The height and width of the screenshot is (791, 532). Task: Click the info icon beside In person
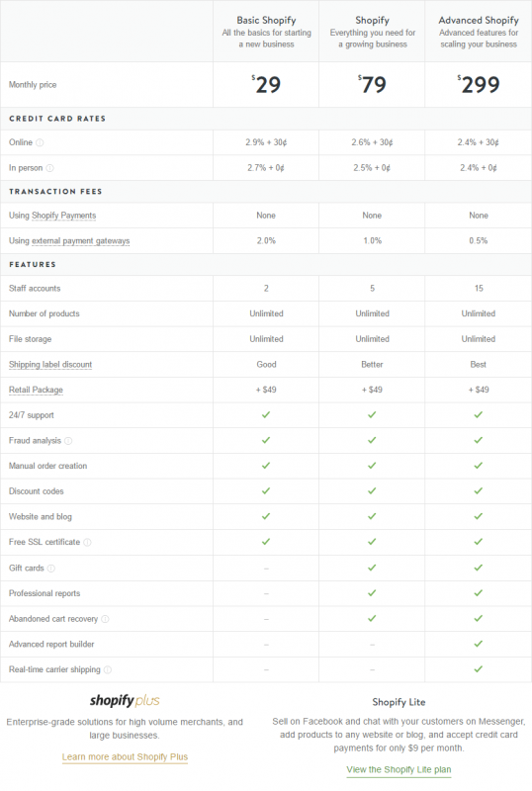point(50,168)
